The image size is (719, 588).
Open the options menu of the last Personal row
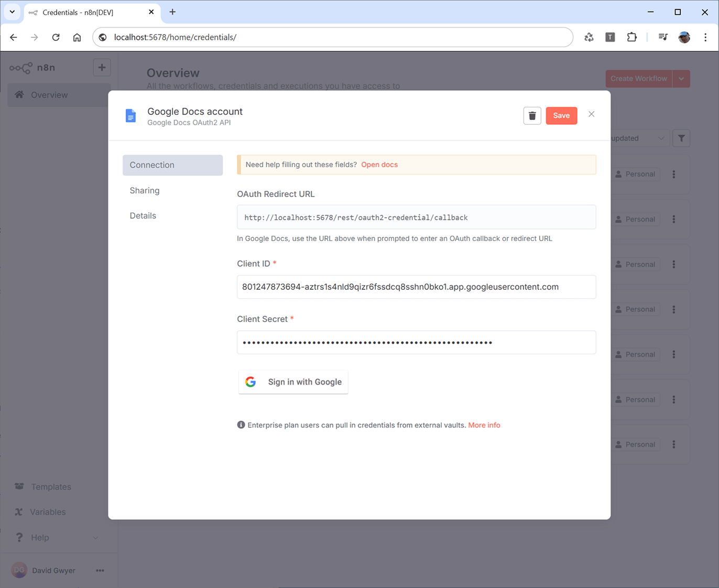tap(674, 444)
